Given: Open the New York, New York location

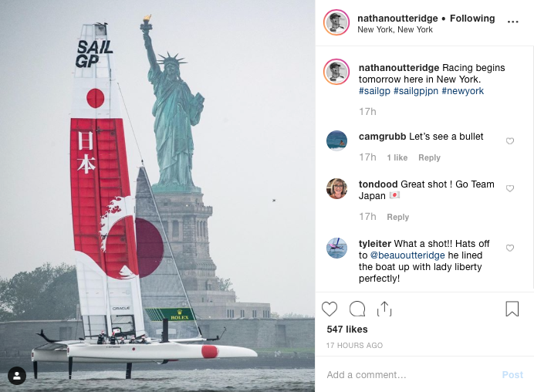Looking at the screenshot, I should click(395, 29).
